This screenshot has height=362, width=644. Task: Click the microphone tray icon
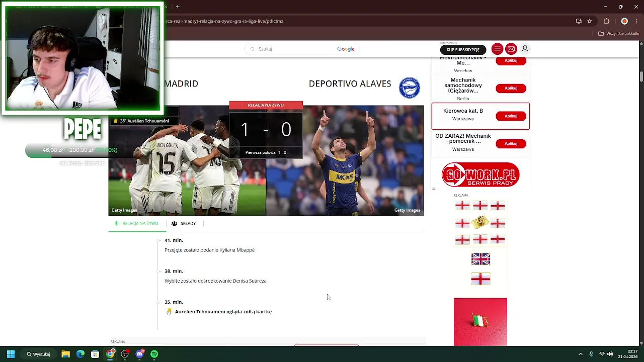click(x=591, y=354)
